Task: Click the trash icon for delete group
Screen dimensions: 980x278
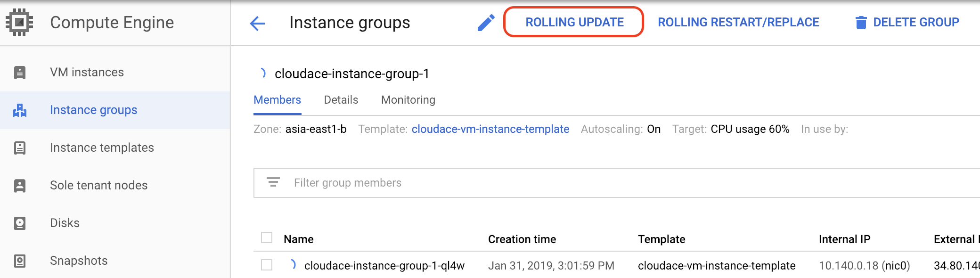Action: [861, 22]
